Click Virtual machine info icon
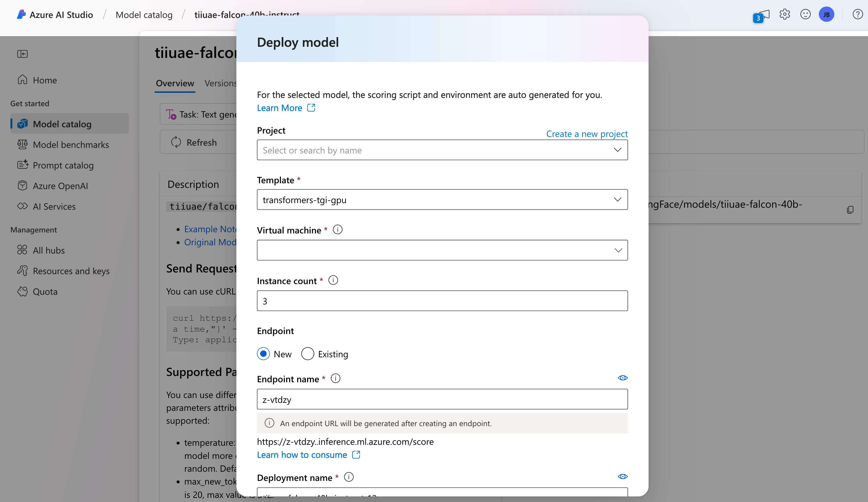868x502 pixels. coord(338,230)
